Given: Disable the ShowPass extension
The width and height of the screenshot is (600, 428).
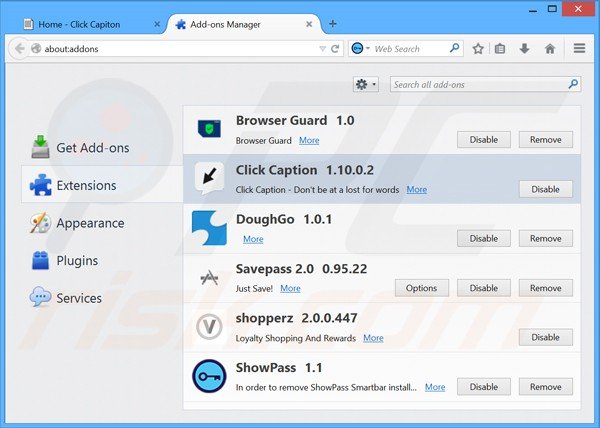Looking at the screenshot, I should point(484,387).
